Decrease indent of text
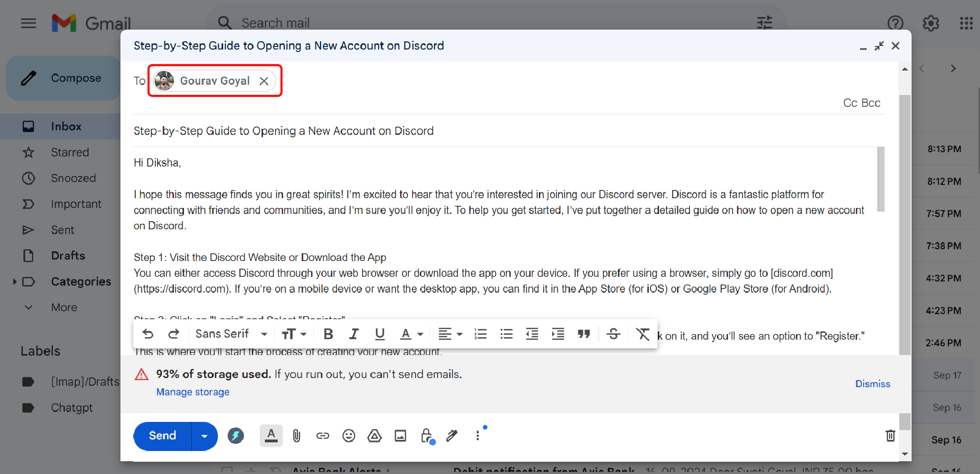The image size is (980, 474). click(532, 334)
